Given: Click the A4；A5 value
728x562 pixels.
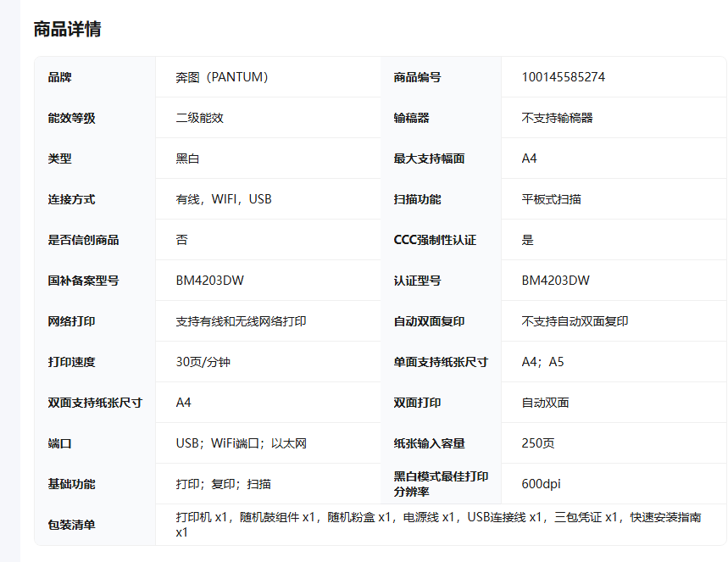Looking at the screenshot, I should coord(542,362).
